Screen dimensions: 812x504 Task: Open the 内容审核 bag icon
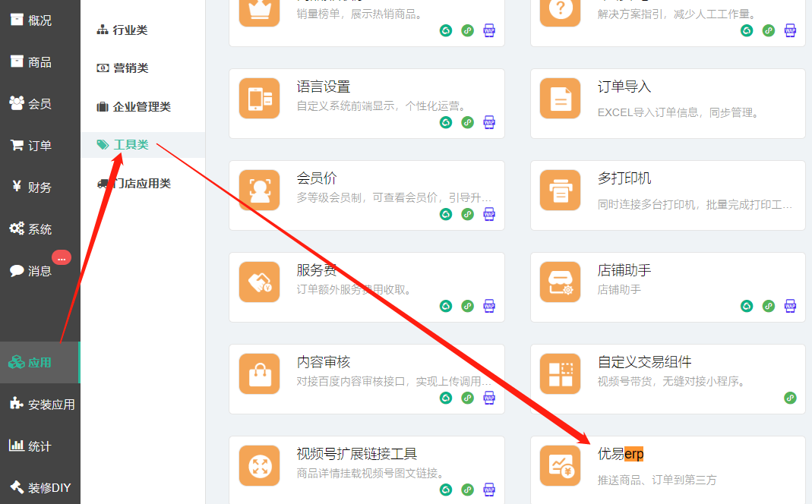[260, 373]
